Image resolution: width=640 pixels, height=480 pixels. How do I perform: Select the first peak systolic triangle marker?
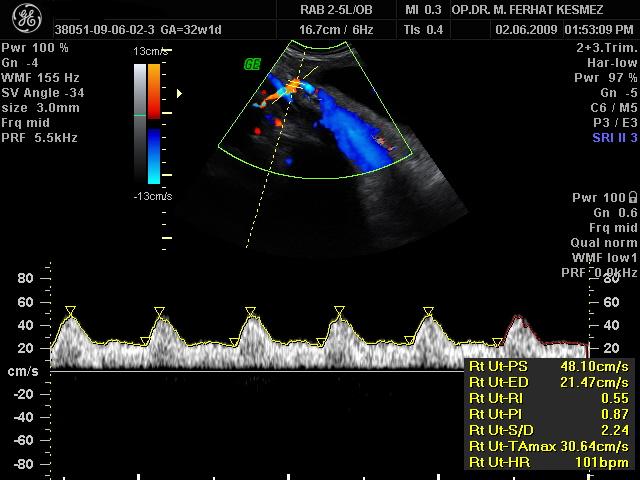69,311
